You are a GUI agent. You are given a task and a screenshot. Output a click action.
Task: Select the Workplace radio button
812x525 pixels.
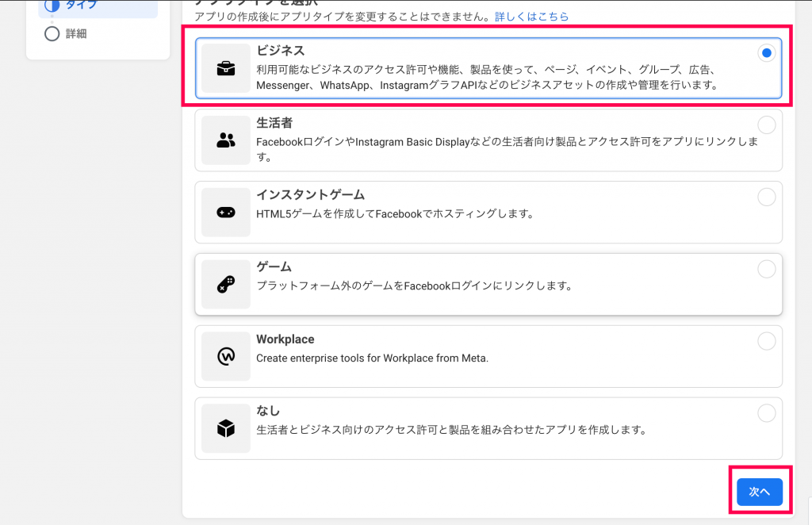(x=767, y=341)
